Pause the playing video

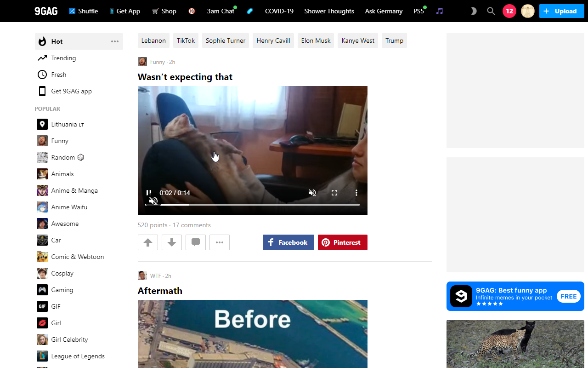click(149, 193)
